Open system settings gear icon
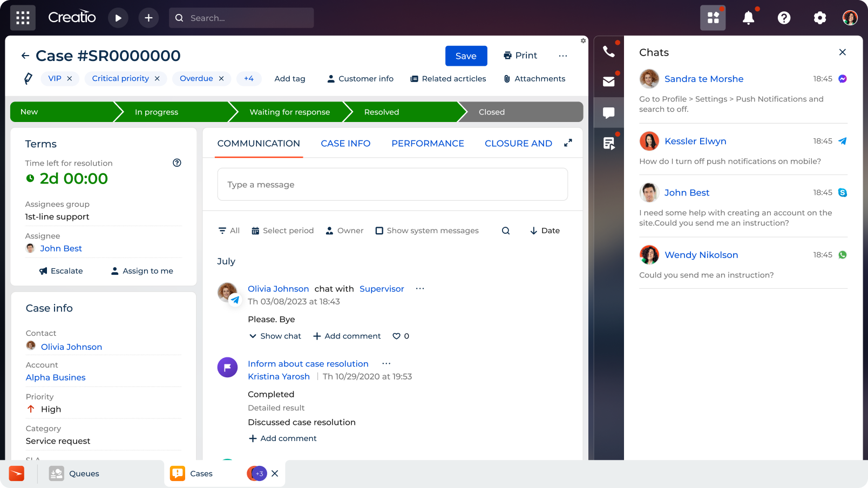Screen dimensions: 868x488 819,18
